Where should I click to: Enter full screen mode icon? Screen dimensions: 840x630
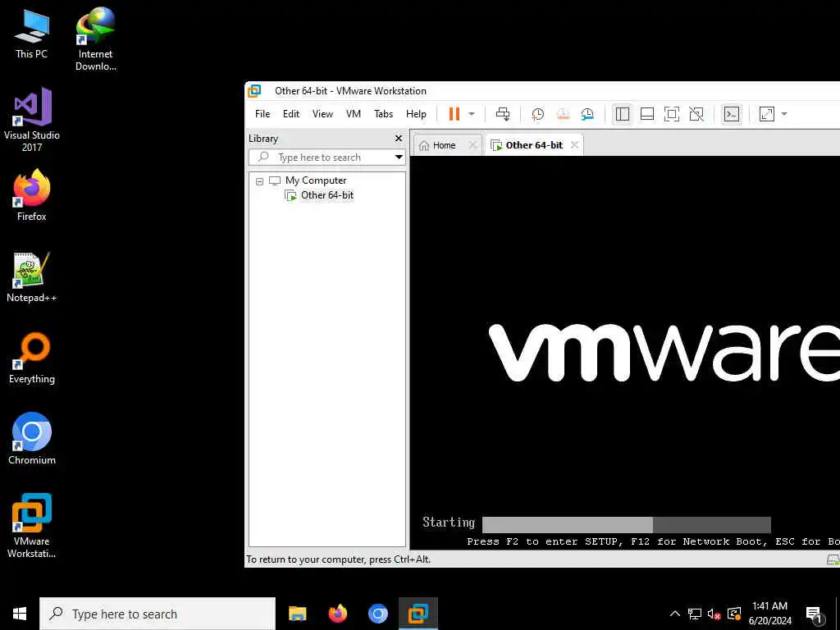671,114
